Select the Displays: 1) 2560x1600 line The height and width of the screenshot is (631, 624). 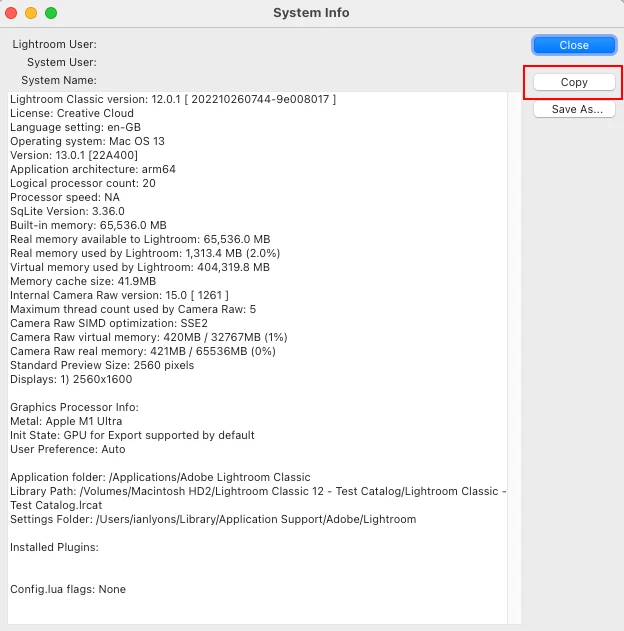[71, 379]
